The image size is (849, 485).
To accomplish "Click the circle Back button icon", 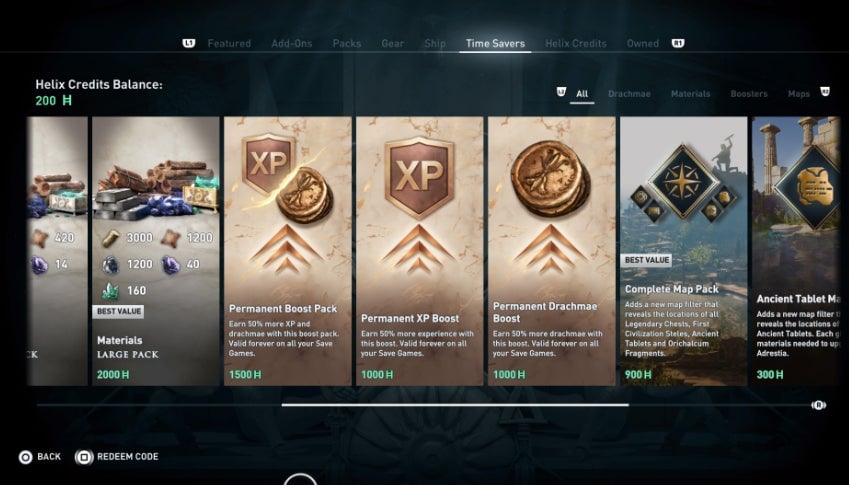I will click(x=25, y=457).
